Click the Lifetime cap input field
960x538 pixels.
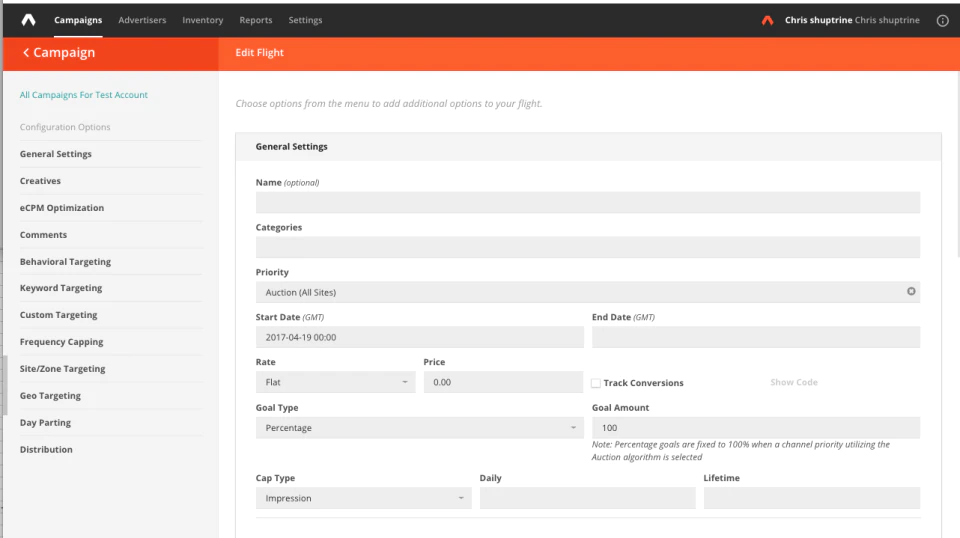click(x=812, y=498)
